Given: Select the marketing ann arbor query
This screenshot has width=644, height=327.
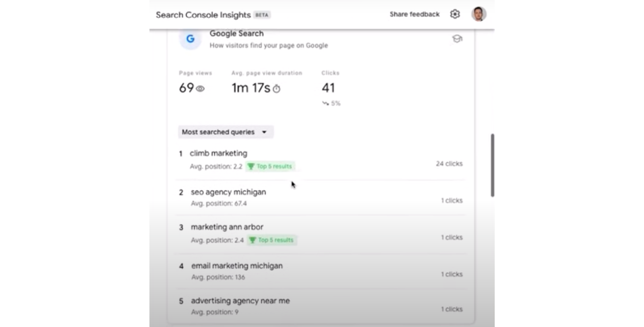Looking at the screenshot, I should point(227,227).
